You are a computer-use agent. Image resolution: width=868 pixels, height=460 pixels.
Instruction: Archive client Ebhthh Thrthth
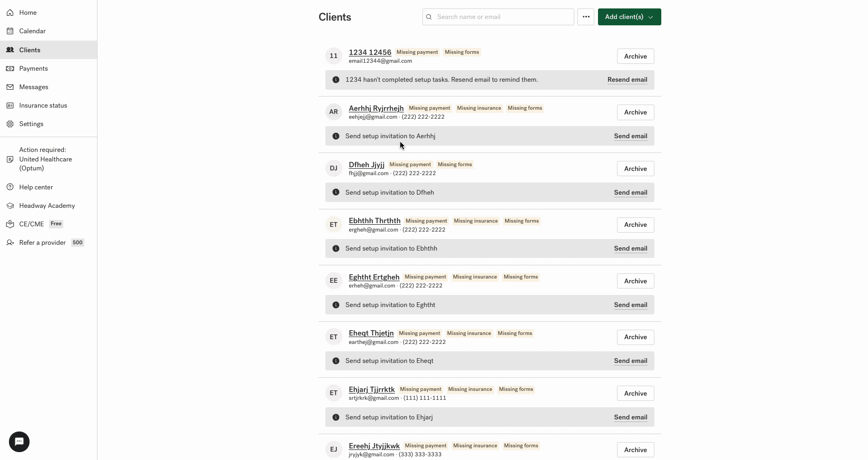coord(635,225)
